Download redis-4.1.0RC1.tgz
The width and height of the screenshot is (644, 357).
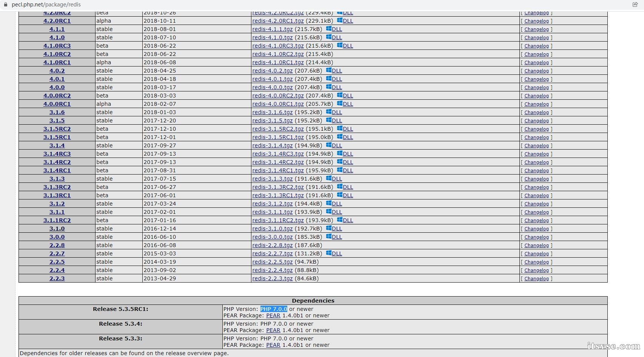278,62
